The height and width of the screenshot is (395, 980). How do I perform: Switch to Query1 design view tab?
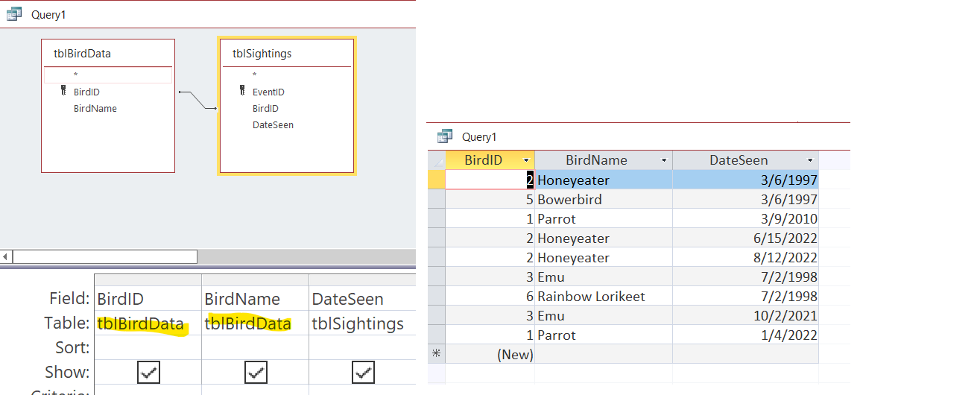click(44, 14)
